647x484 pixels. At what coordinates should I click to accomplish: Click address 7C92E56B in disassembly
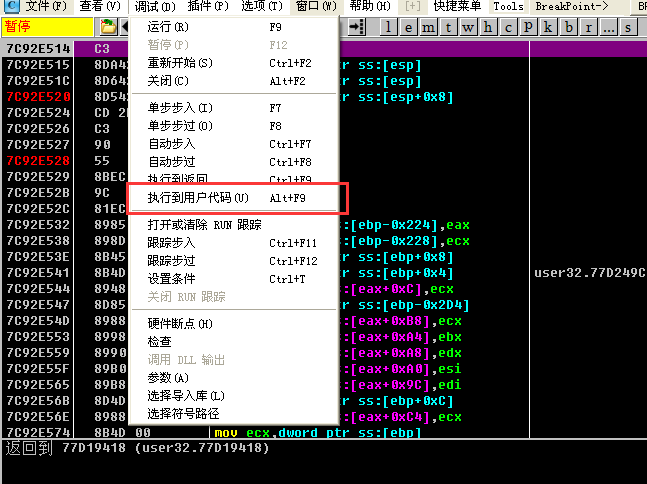(x=38, y=401)
